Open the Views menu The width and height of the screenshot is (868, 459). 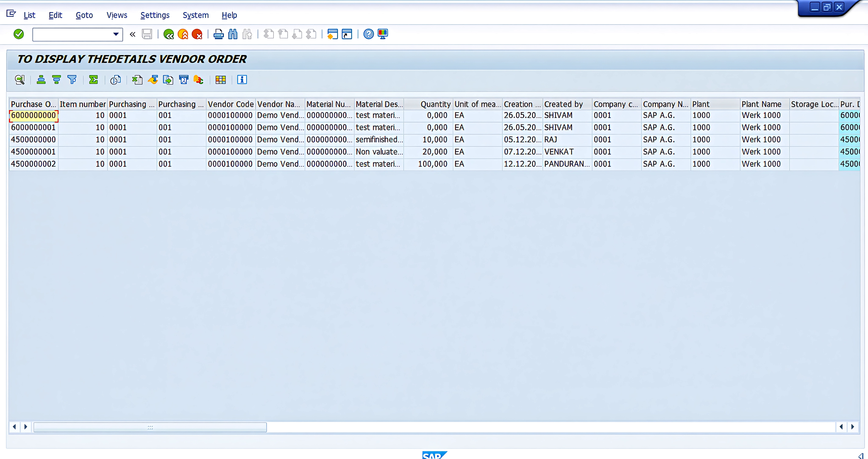click(x=117, y=15)
